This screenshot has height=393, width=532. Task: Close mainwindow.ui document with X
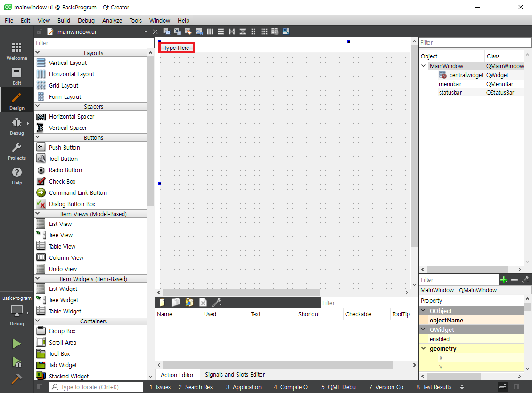tap(155, 32)
